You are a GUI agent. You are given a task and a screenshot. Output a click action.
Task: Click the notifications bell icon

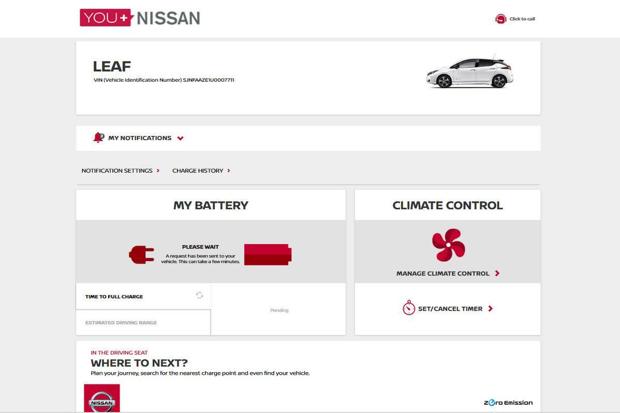click(x=98, y=137)
